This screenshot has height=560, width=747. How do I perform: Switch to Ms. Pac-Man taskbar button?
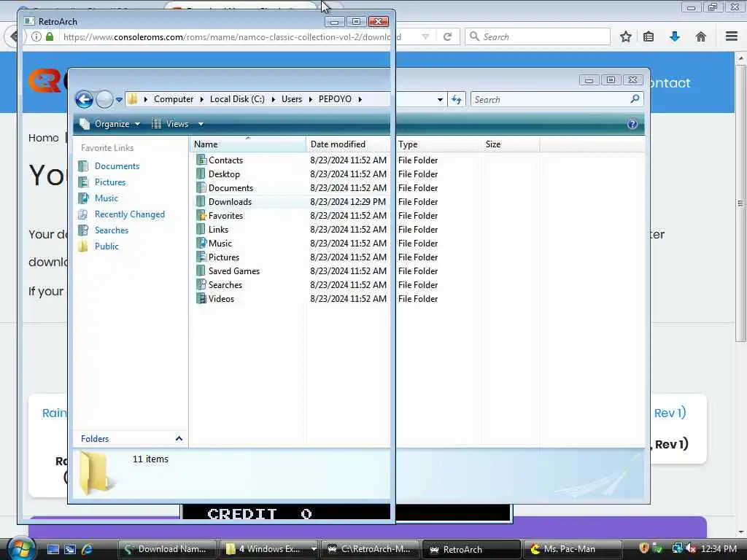pos(573,549)
